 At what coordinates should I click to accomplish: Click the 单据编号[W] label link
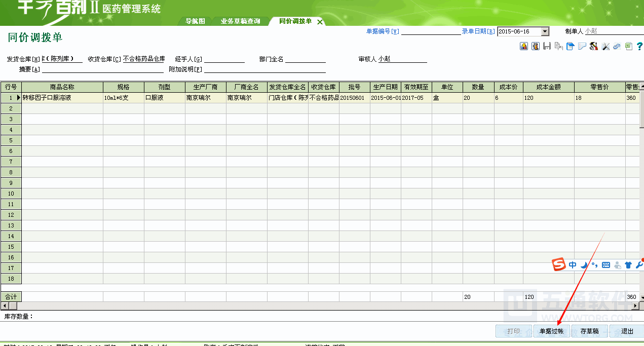tap(383, 31)
